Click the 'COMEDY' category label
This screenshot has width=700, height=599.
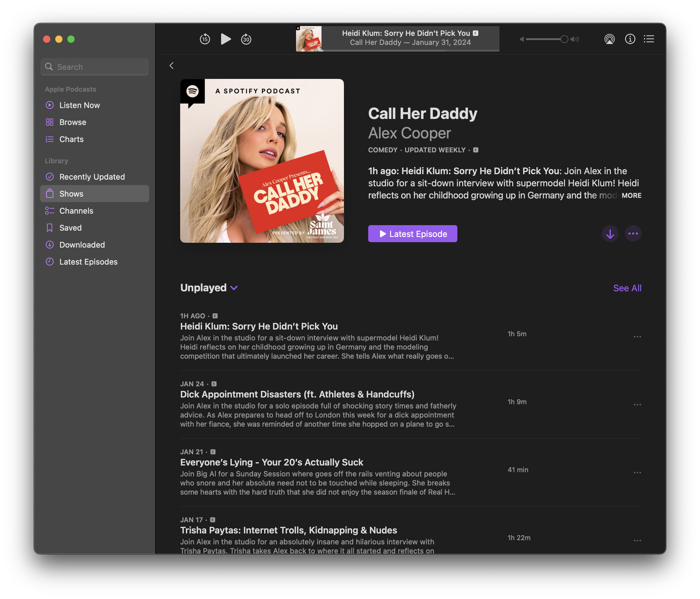(383, 150)
